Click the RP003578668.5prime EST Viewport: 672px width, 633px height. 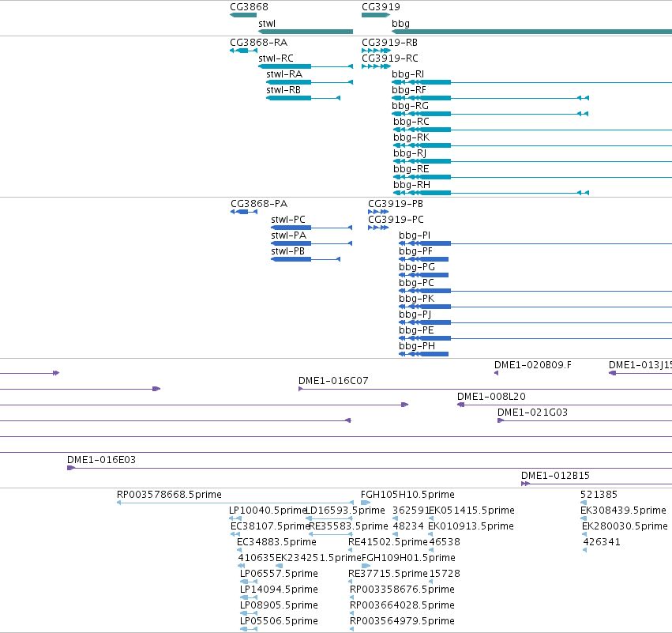click(x=235, y=503)
